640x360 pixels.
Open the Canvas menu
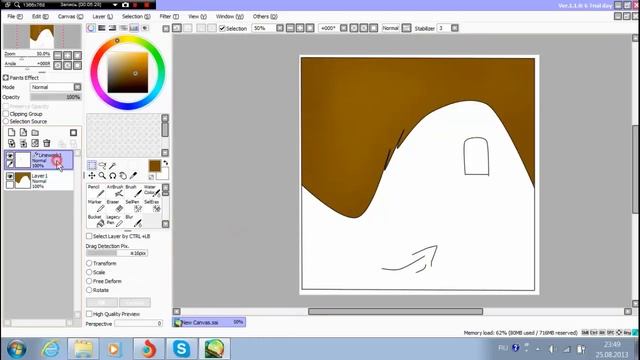click(x=70, y=16)
